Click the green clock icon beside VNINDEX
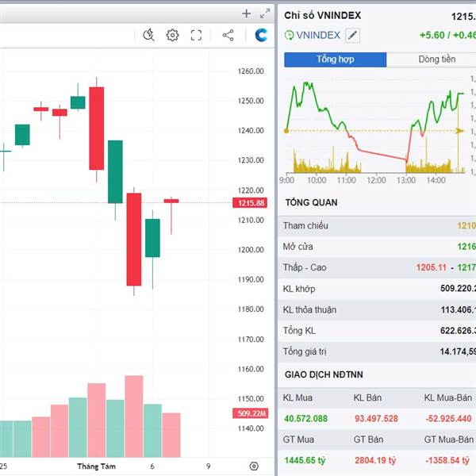 click(x=289, y=35)
